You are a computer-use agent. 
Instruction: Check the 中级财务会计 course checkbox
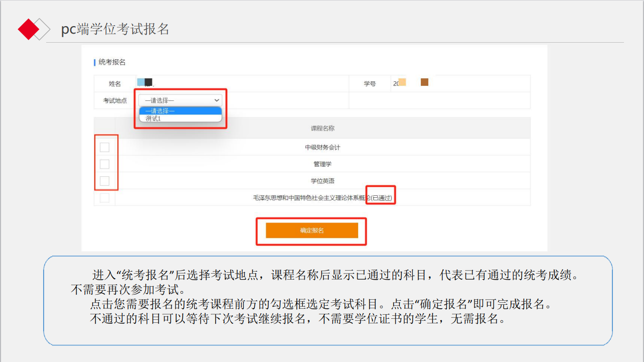104,147
